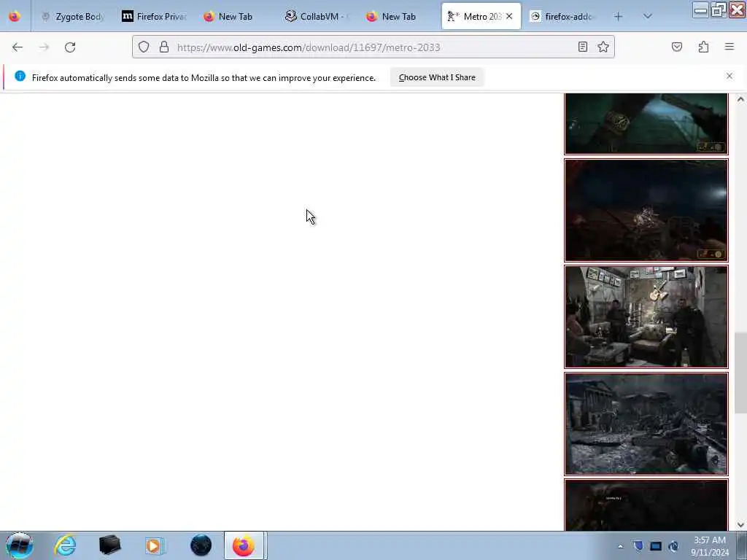Screen dimensions: 747x560
Task: Click the page vertical scrollbar thumb
Action: pos(740,373)
